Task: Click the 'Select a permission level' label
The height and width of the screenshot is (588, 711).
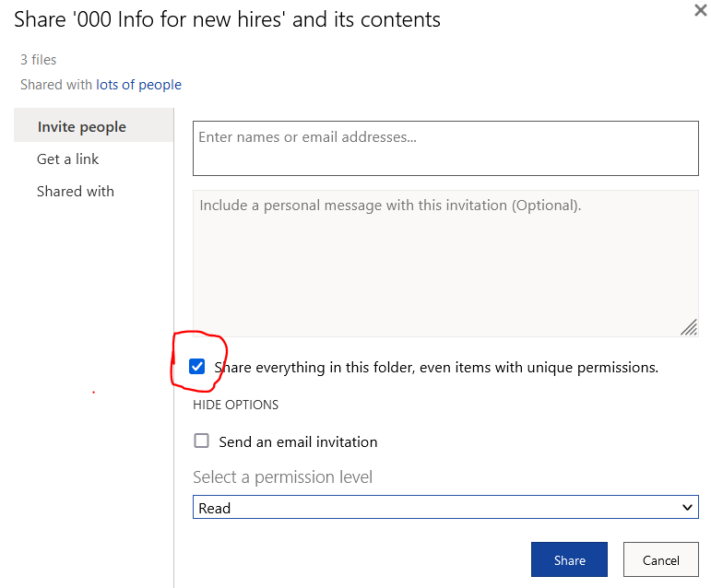Action: click(x=282, y=477)
